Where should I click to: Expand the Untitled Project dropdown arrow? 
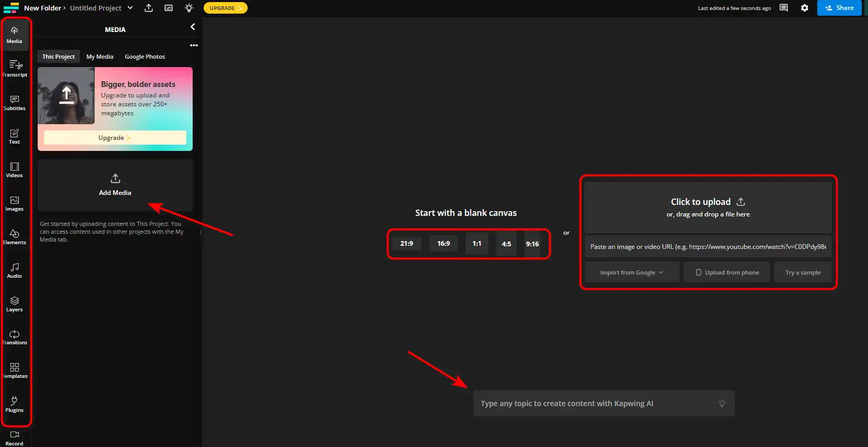point(130,8)
